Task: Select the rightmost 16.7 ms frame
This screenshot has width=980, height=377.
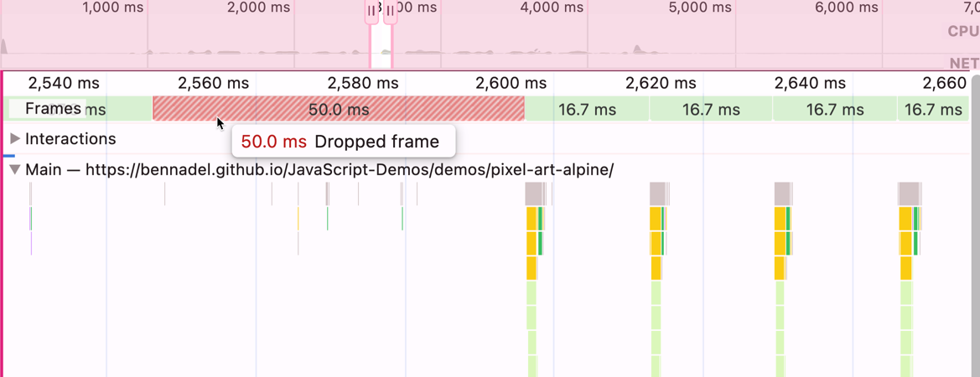Action: tap(932, 109)
